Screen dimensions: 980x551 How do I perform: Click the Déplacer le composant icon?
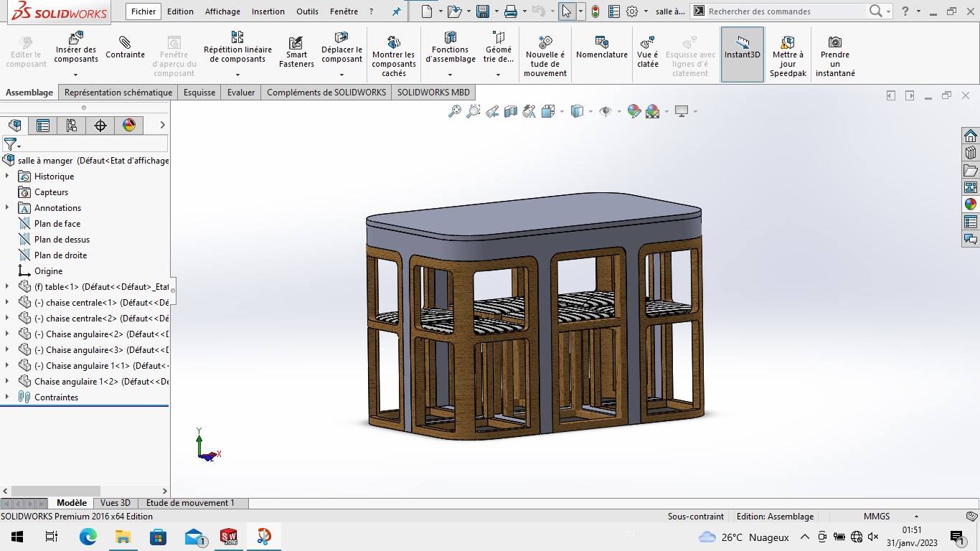click(x=341, y=38)
